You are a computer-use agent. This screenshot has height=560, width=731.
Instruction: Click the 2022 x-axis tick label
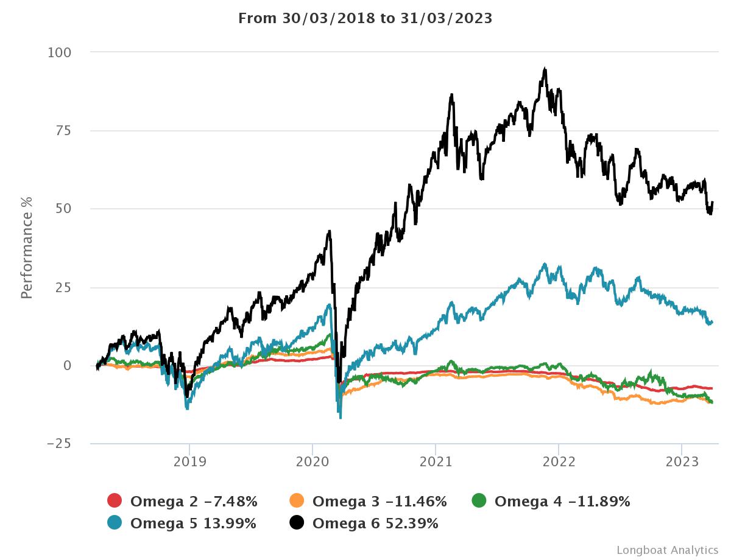click(x=559, y=461)
